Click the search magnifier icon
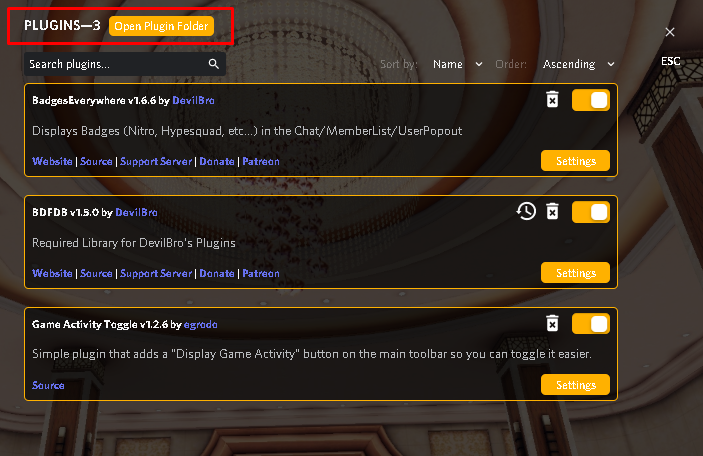This screenshot has height=456, width=703. (x=214, y=64)
